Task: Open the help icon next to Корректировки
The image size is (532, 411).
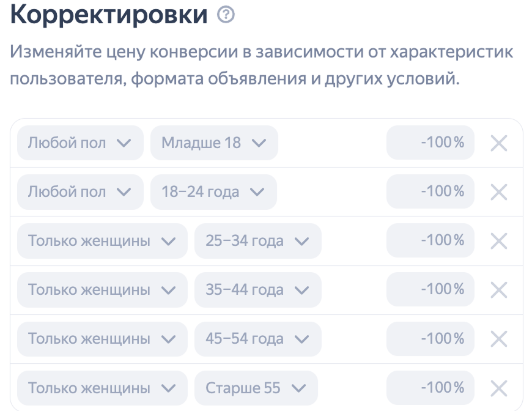Action: 226,15
